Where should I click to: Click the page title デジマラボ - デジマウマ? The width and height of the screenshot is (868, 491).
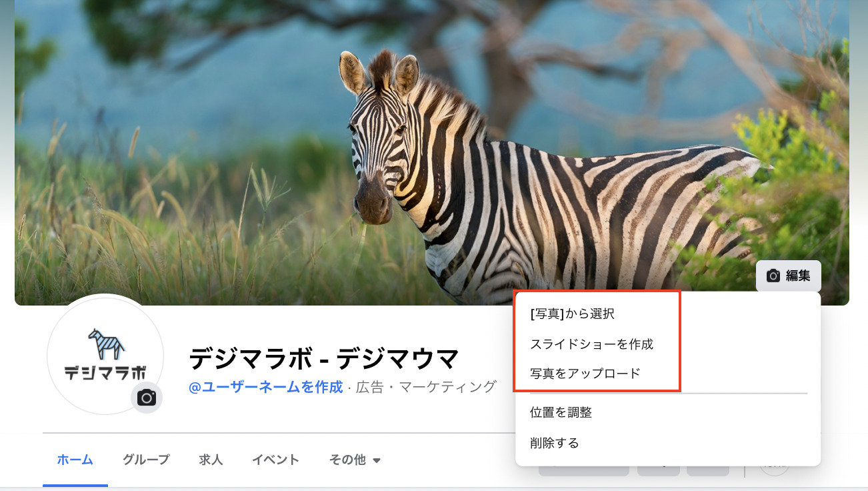324,359
